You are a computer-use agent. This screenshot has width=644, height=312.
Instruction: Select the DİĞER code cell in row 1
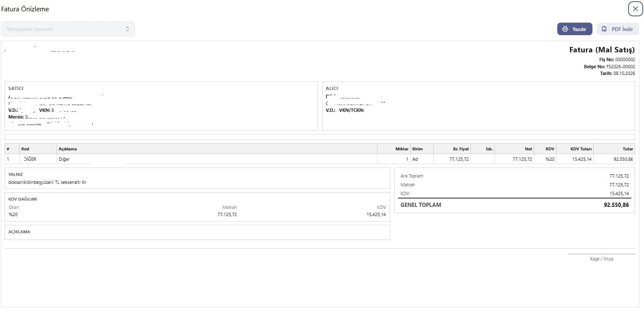(x=30, y=159)
